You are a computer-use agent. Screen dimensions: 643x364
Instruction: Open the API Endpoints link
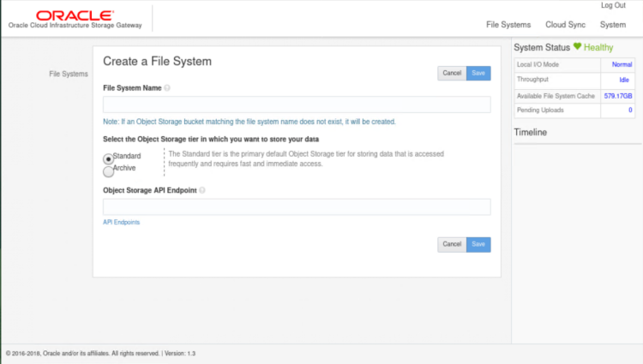[x=121, y=222]
